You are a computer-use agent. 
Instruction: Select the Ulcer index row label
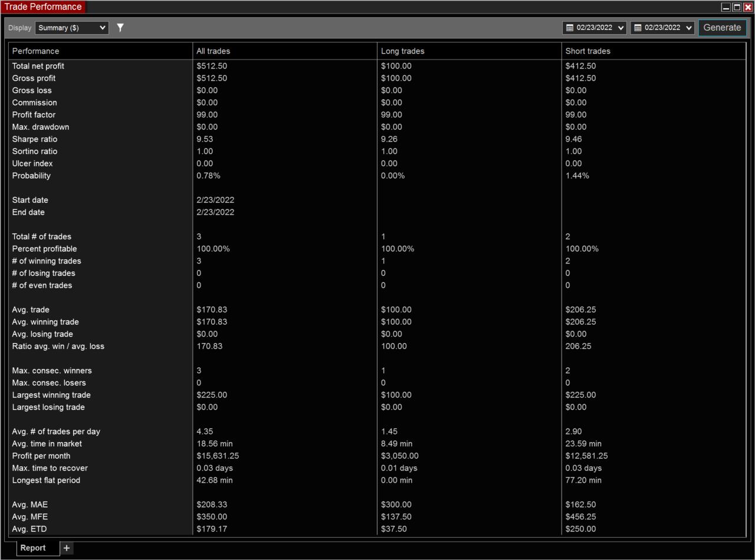[x=32, y=163]
